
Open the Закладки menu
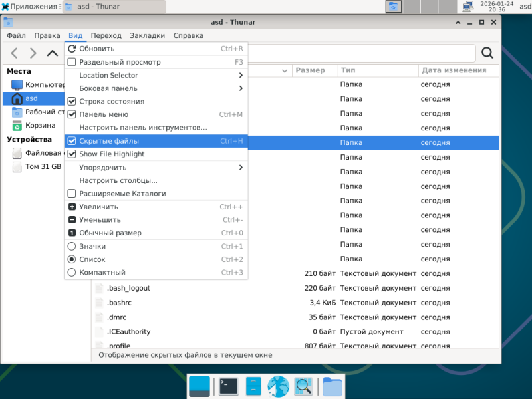click(147, 36)
